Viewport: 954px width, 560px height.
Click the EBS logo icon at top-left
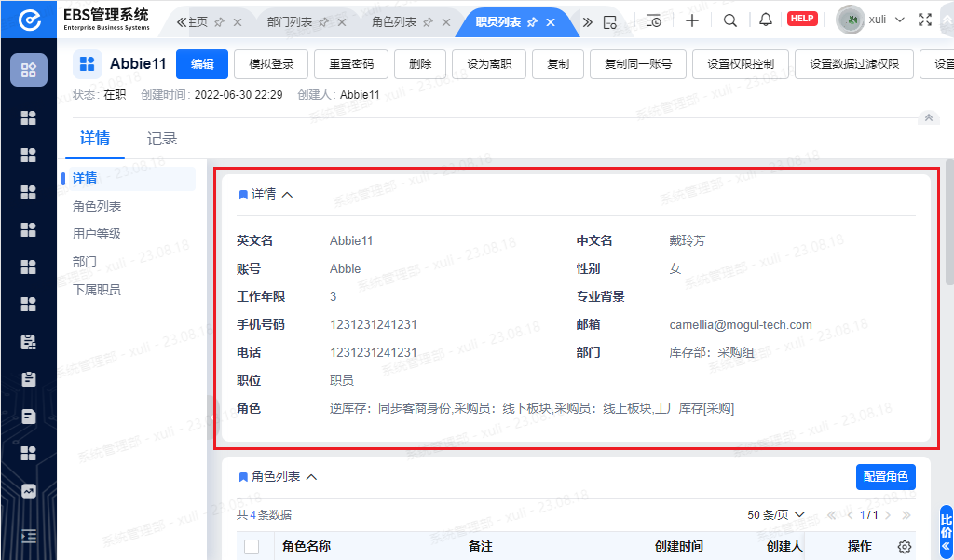[x=29, y=20]
